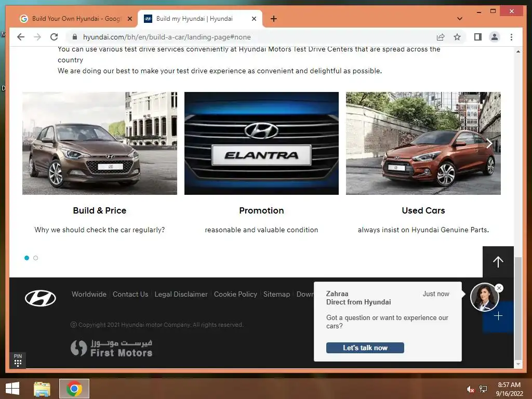Viewport: 532px width, 399px height.
Task: Advance the carousel with the next arrow
Action: pyautogui.click(x=489, y=143)
